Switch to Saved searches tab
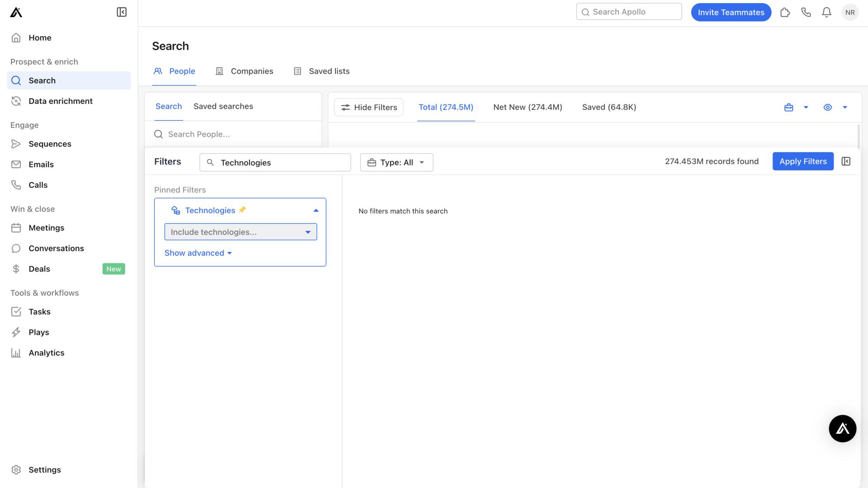The width and height of the screenshot is (868, 488). click(223, 107)
